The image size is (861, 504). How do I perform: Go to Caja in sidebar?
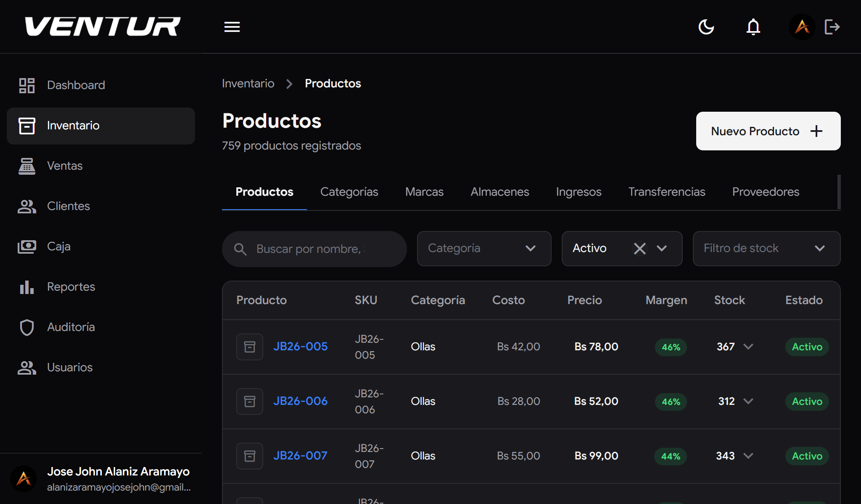tap(58, 246)
